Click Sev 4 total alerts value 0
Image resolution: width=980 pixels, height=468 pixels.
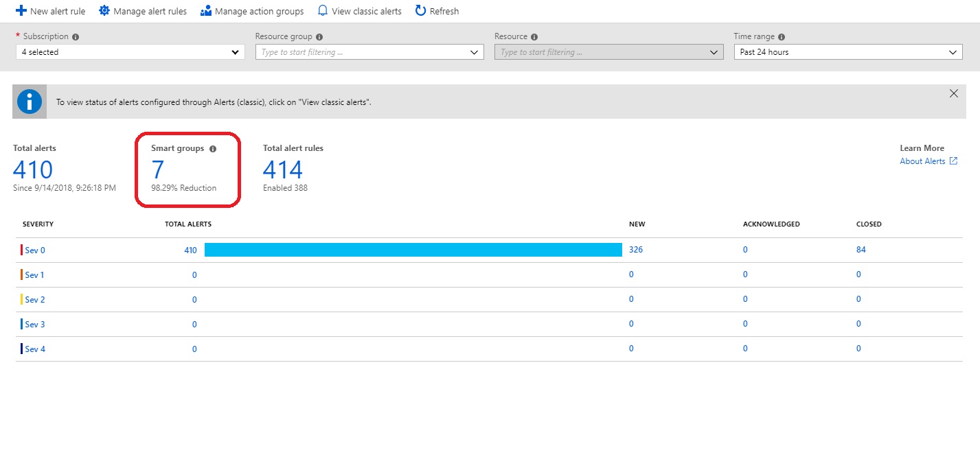(194, 349)
